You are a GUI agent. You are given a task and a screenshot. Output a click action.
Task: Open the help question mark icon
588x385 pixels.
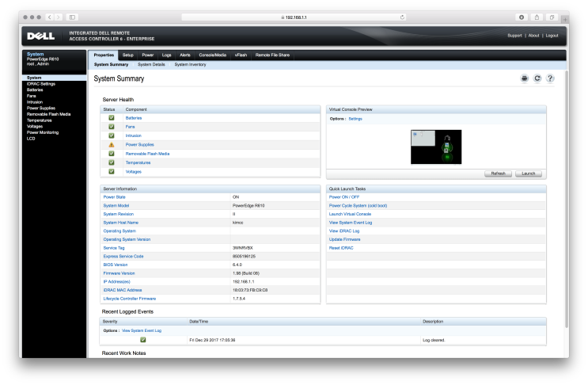(550, 78)
